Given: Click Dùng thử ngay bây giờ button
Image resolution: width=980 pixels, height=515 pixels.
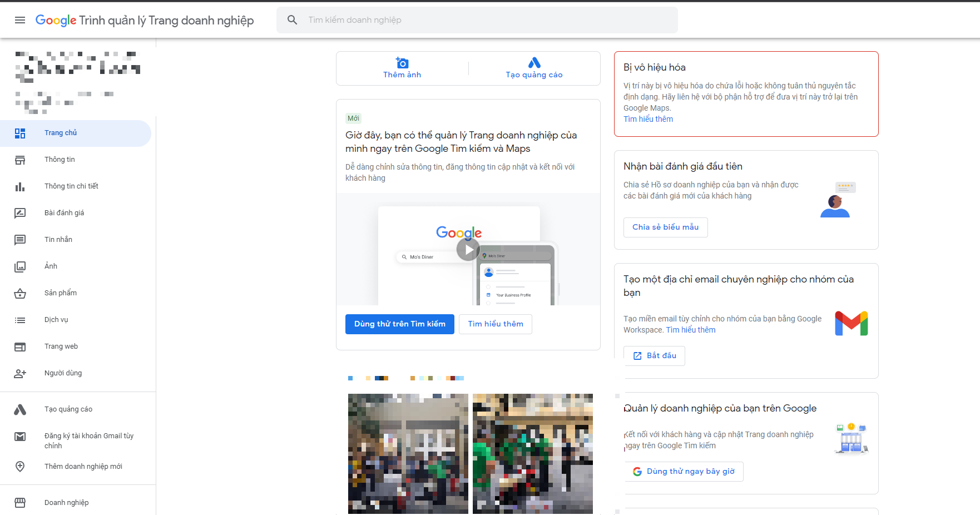Looking at the screenshot, I should [684, 472].
